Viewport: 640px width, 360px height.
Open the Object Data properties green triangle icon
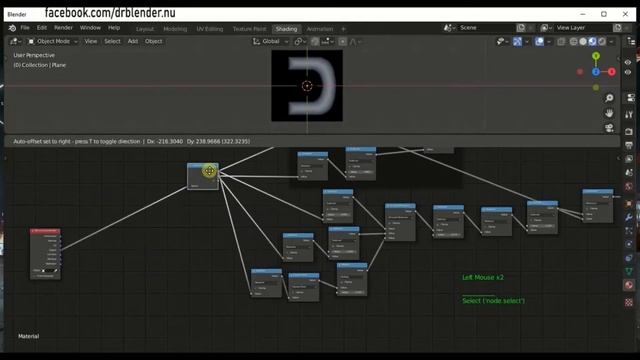click(x=629, y=271)
